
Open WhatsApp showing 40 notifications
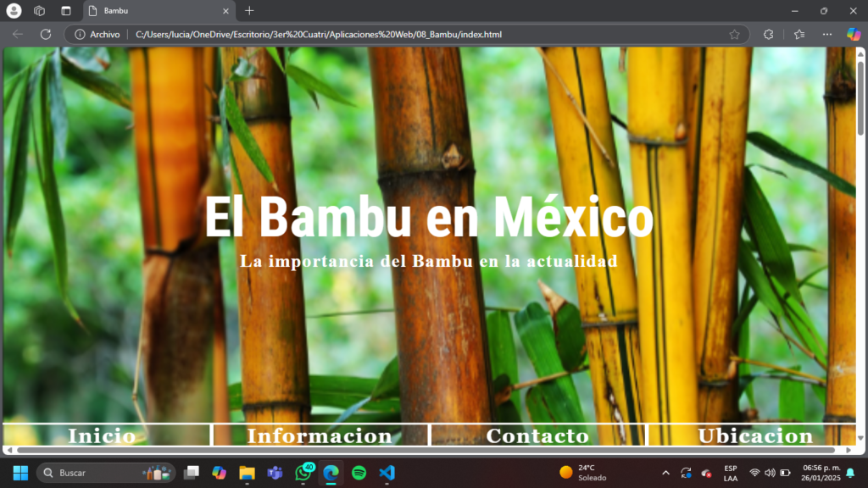coord(303,474)
